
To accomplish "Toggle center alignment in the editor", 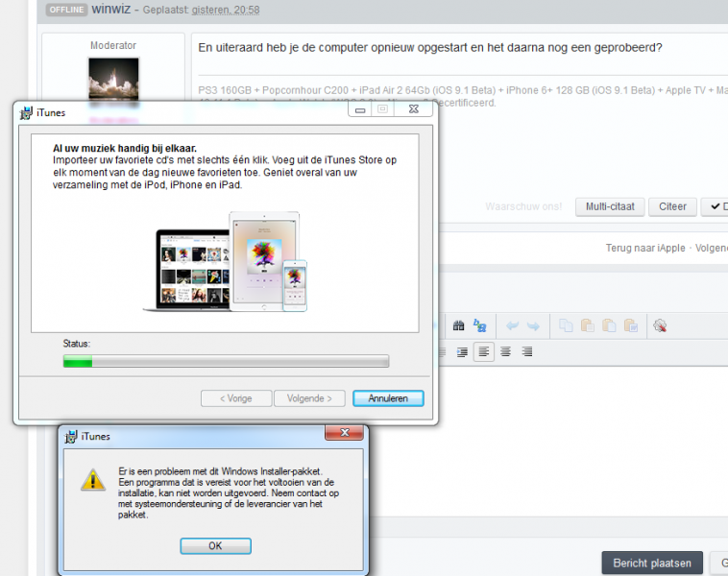I will pos(505,351).
